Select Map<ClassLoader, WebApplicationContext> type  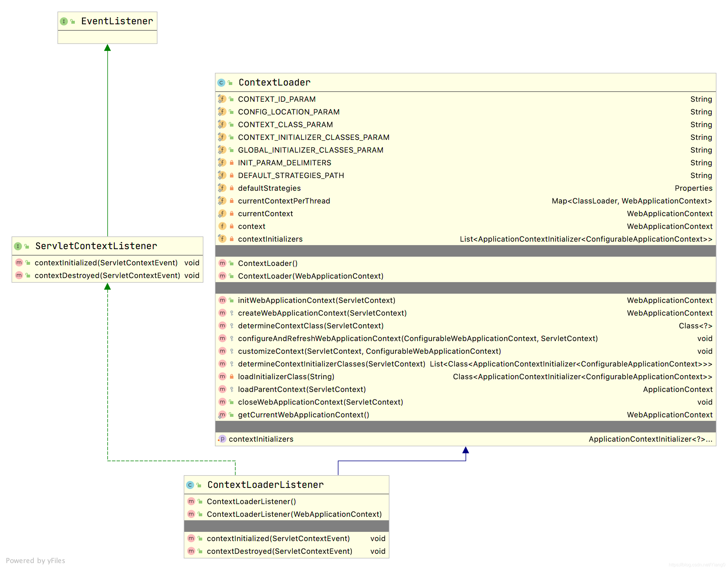[632, 201]
